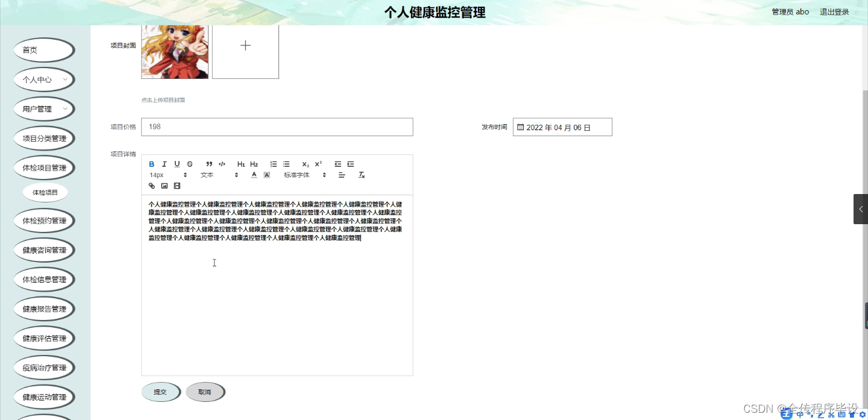Screen dimensions: 868x420
Task: Toggle bold formatting in the editor
Action: [151, 164]
